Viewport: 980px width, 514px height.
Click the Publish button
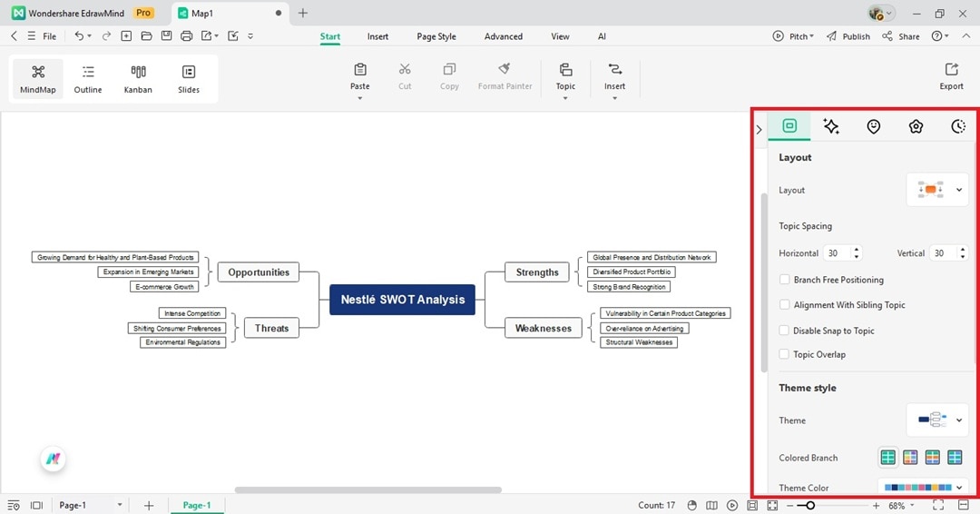(848, 36)
